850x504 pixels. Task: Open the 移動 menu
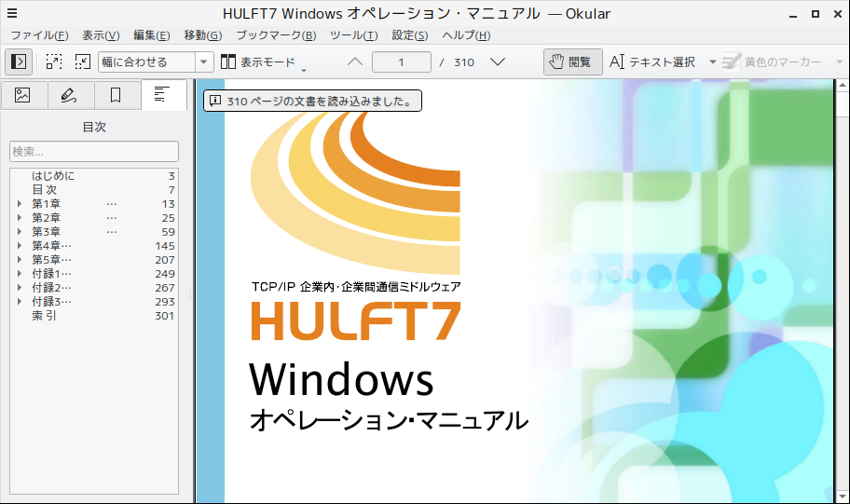[x=203, y=35]
